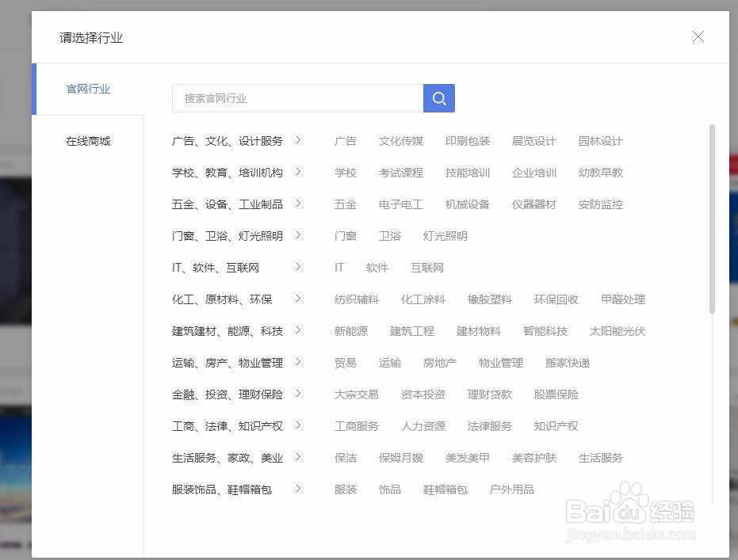
Task: Select the 广告 industry link
Action: click(346, 140)
